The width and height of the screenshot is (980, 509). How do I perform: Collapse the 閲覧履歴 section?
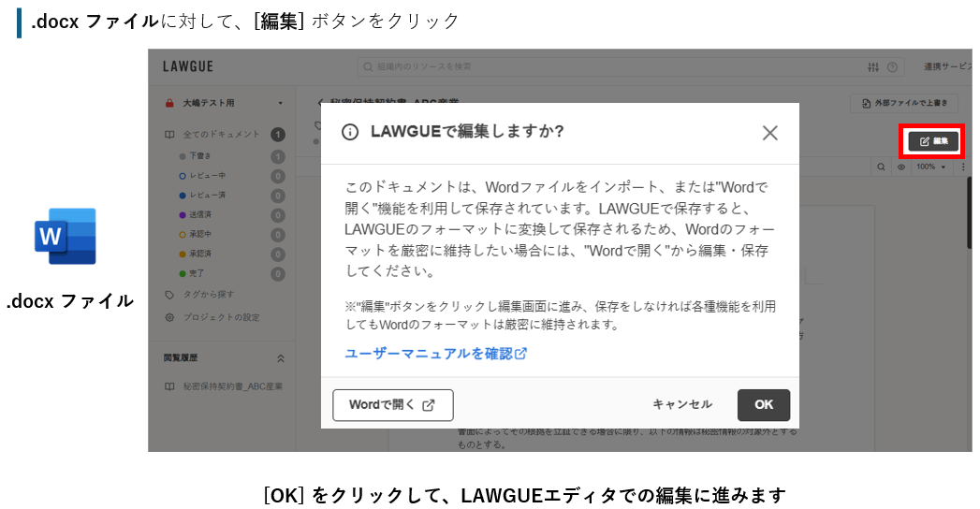279,358
